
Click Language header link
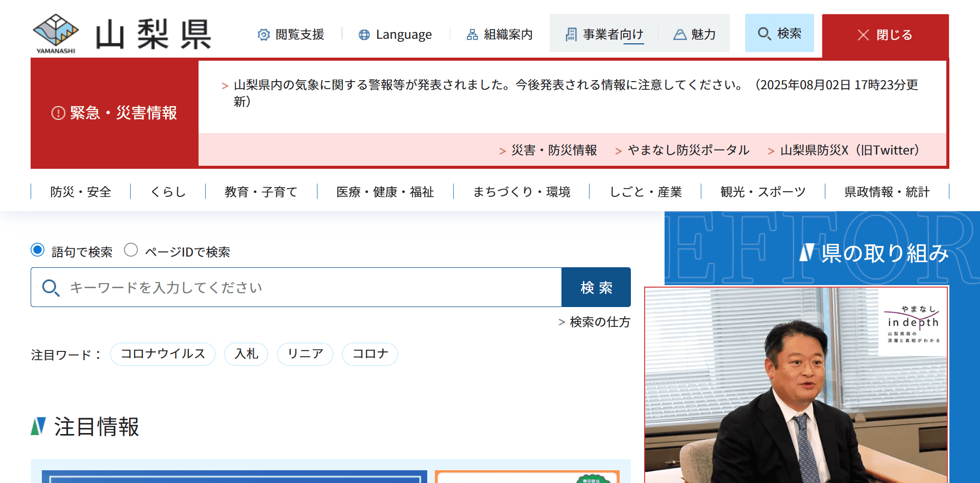[395, 35]
